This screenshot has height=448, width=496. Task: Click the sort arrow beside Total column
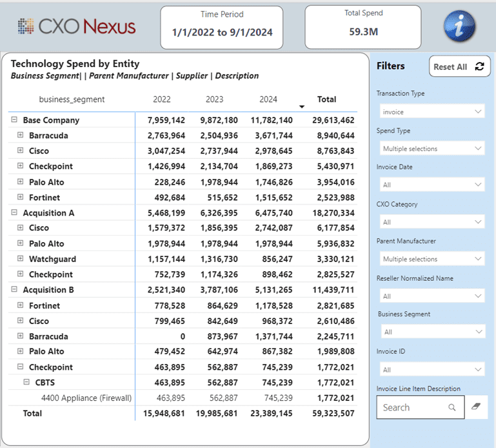pyautogui.click(x=302, y=107)
